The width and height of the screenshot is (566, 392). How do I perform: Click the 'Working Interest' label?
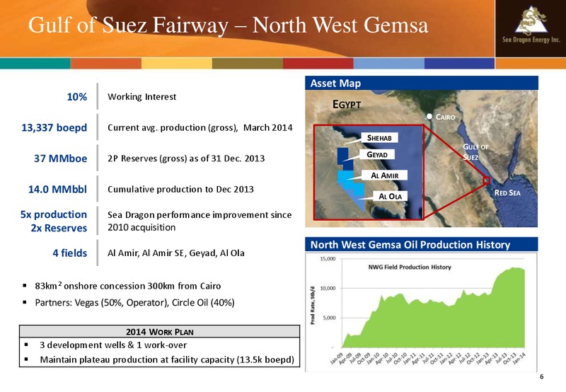[x=142, y=97]
